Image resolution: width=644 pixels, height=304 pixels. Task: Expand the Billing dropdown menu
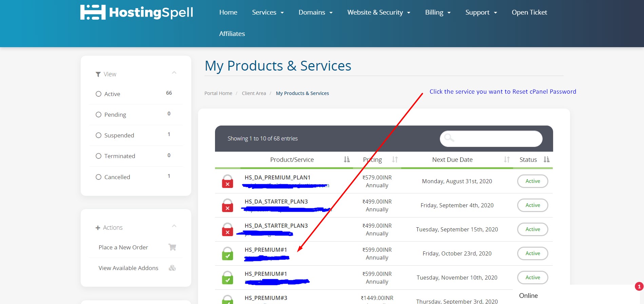click(437, 13)
